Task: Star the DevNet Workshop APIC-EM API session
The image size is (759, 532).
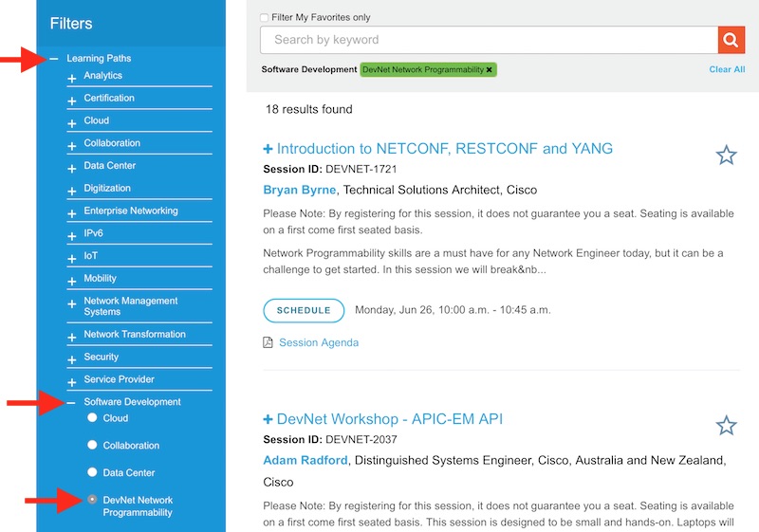Action: coord(726,425)
